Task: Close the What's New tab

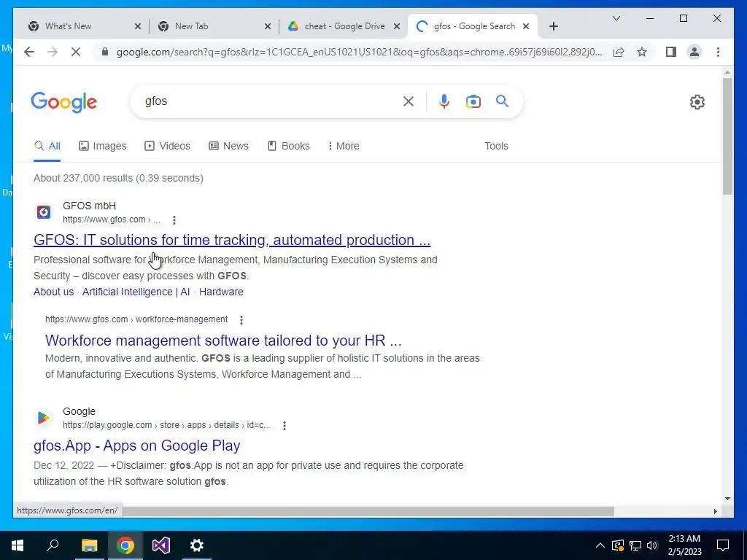Action: click(138, 26)
